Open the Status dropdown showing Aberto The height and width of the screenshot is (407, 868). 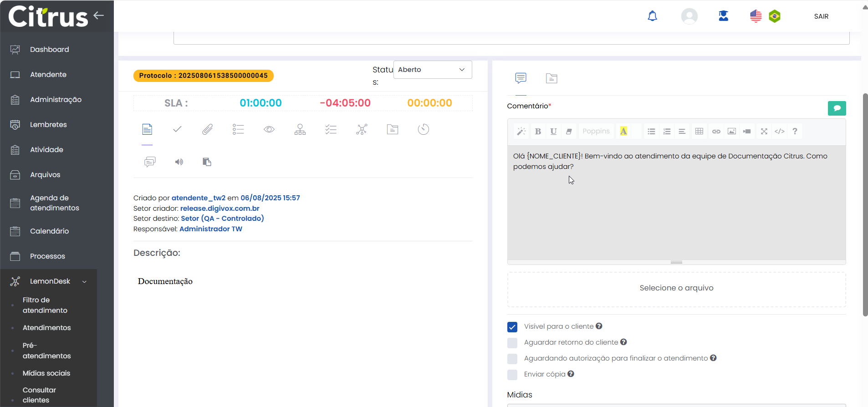432,70
